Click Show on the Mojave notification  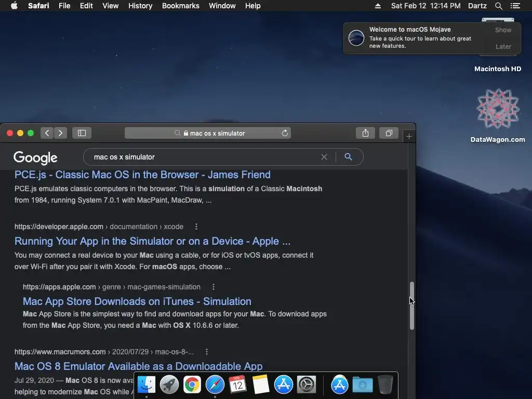503,30
